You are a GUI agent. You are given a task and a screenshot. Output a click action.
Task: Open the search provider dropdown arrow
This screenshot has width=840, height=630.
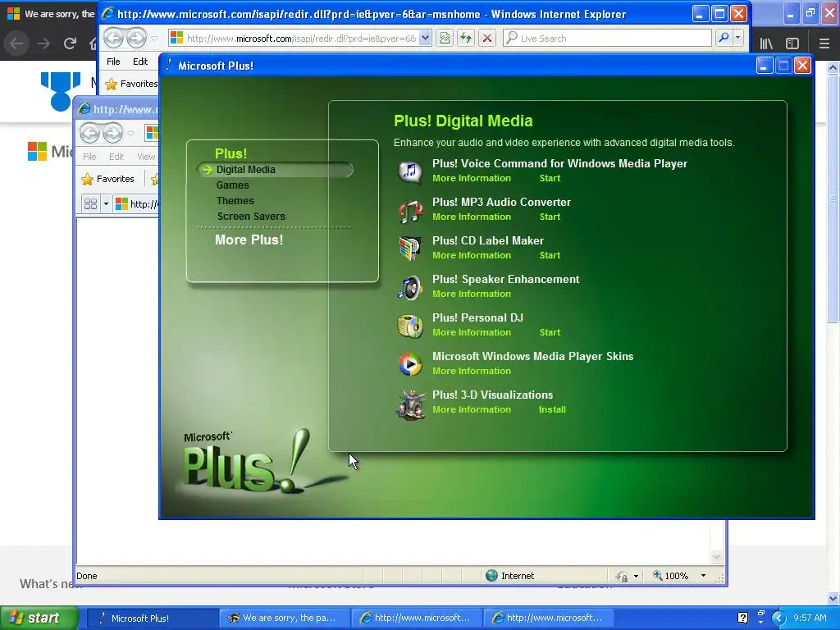pyautogui.click(x=737, y=38)
